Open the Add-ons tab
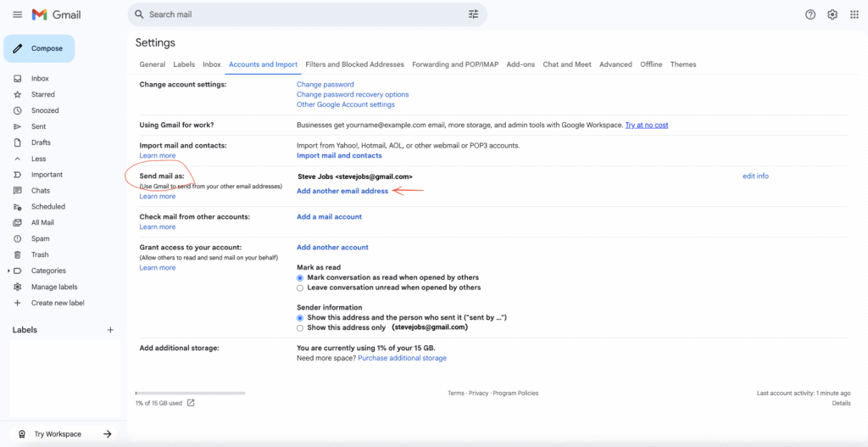Screen dimensions: 868x447 (x=521, y=64)
